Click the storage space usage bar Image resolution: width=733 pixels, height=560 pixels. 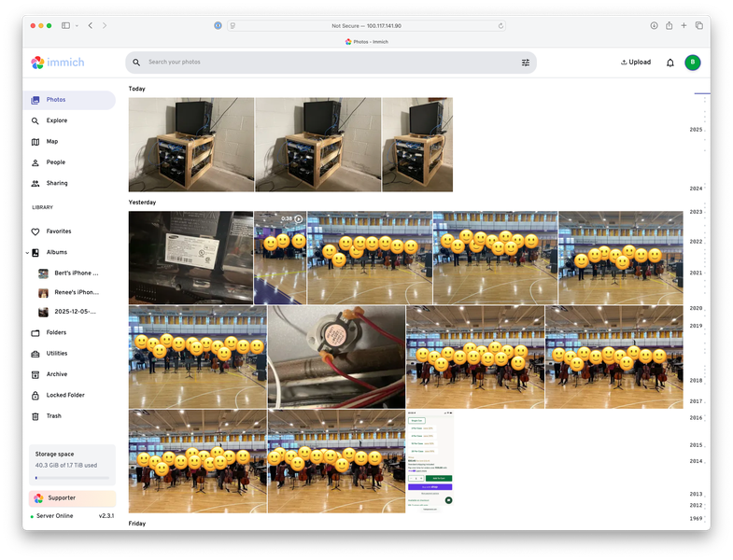click(x=73, y=478)
